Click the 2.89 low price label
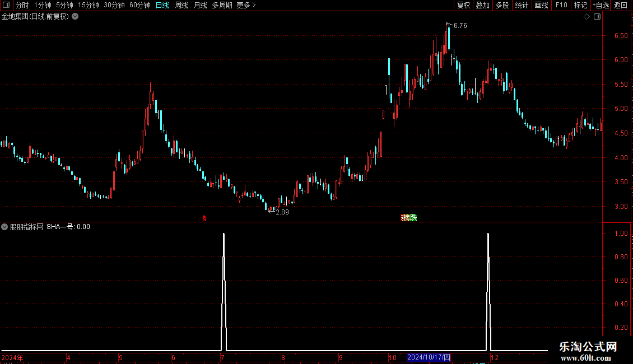Screen dimensions: 633x364 point(282,212)
